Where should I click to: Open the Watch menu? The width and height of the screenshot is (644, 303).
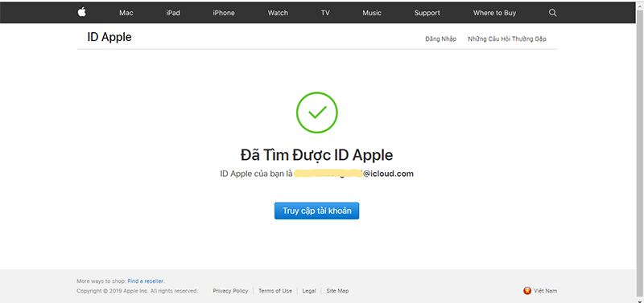pos(278,13)
